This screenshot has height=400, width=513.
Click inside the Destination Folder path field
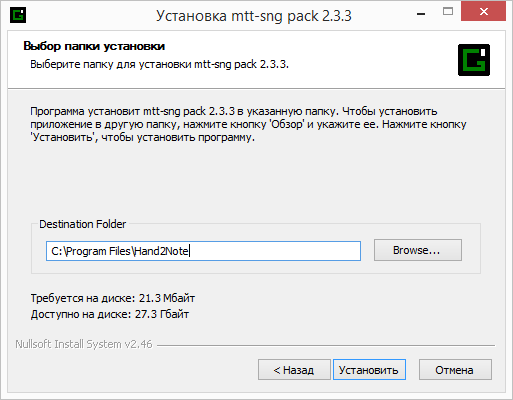[x=203, y=251]
